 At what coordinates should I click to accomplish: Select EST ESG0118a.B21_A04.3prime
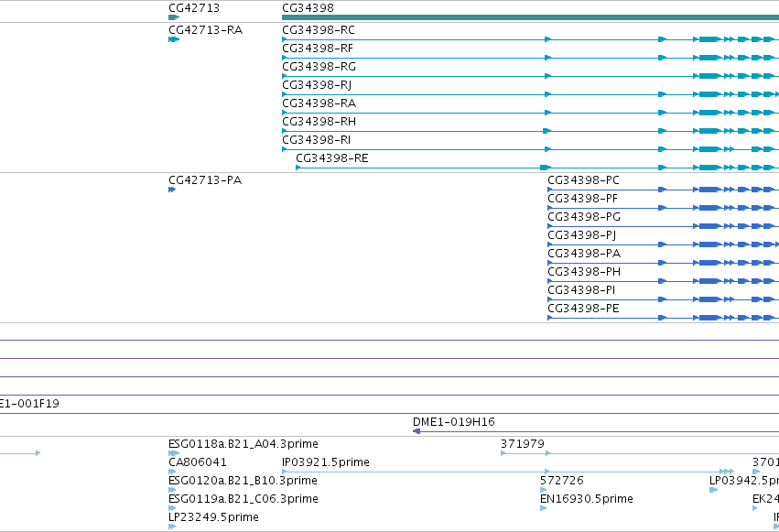[x=243, y=443]
